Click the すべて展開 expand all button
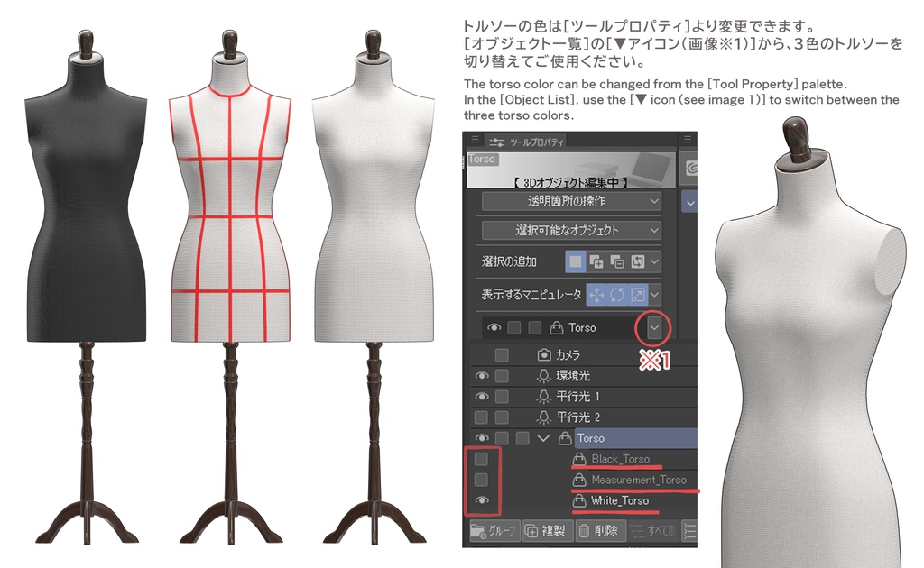 point(651,531)
